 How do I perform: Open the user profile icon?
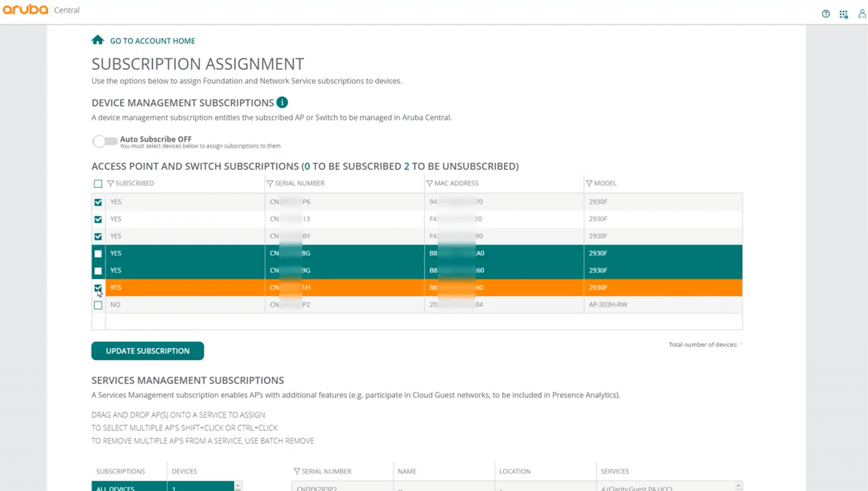tap(862, 14)
